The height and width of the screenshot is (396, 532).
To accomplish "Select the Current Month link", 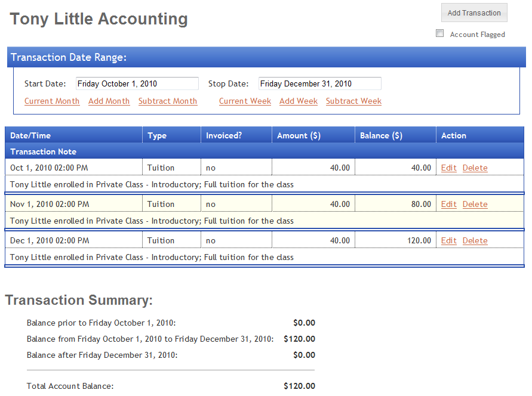I will (52, 101).
